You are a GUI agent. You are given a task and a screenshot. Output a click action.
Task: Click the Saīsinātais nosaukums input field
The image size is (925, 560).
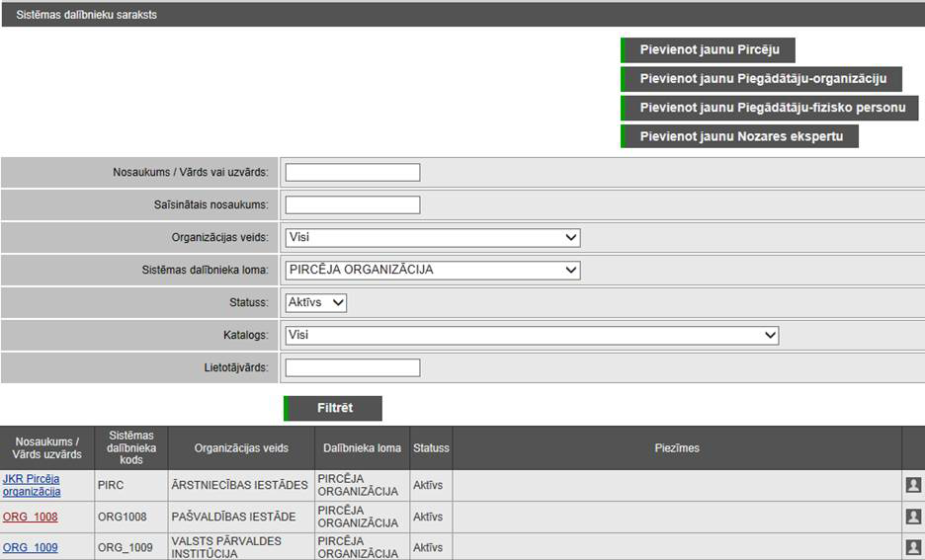coord(353,205)
